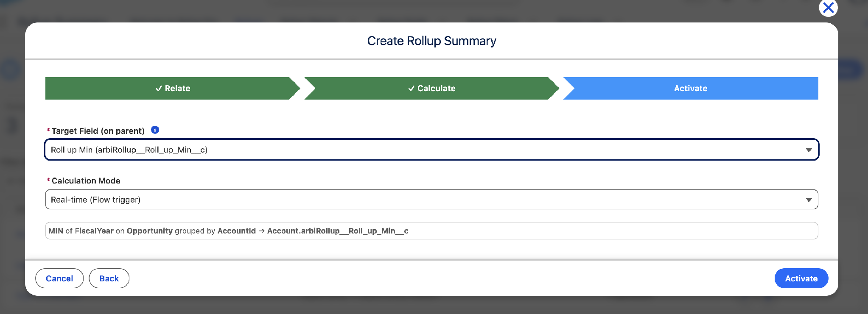Click the Cancel button
The height and width of the screenshot is (314, 868).
tap(59, 278)
